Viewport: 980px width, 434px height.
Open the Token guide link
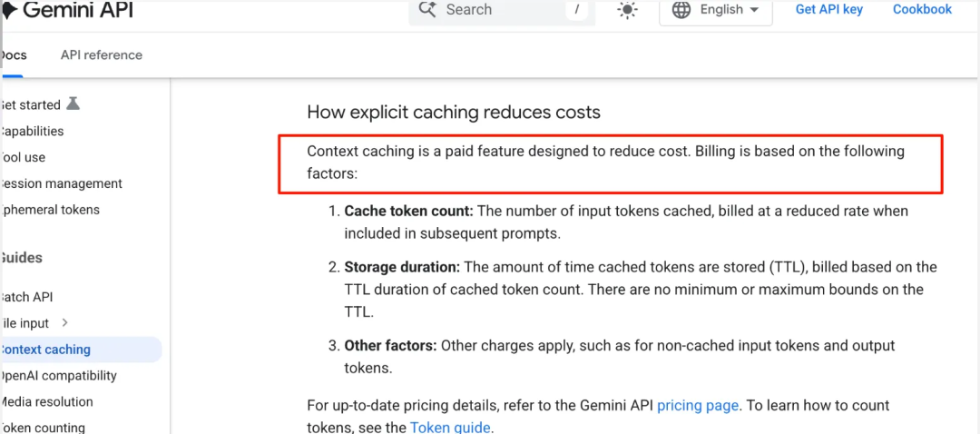pyautogui.click(x=450, y=428)
